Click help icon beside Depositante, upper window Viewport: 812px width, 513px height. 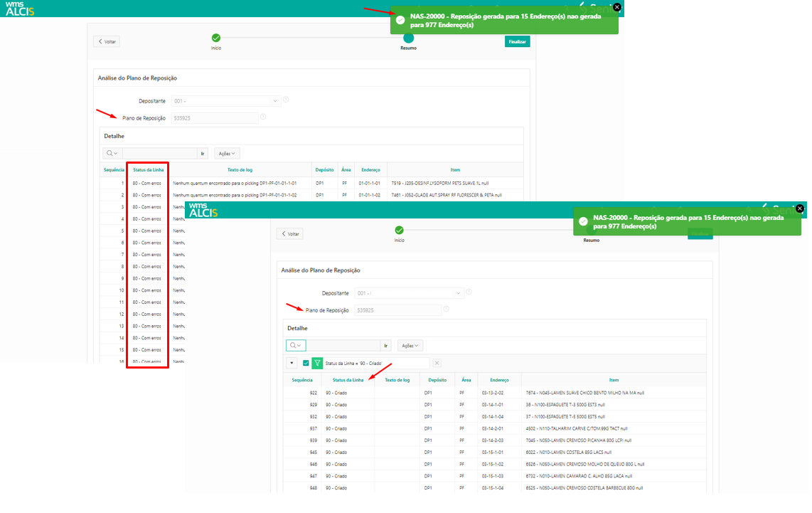286,100
